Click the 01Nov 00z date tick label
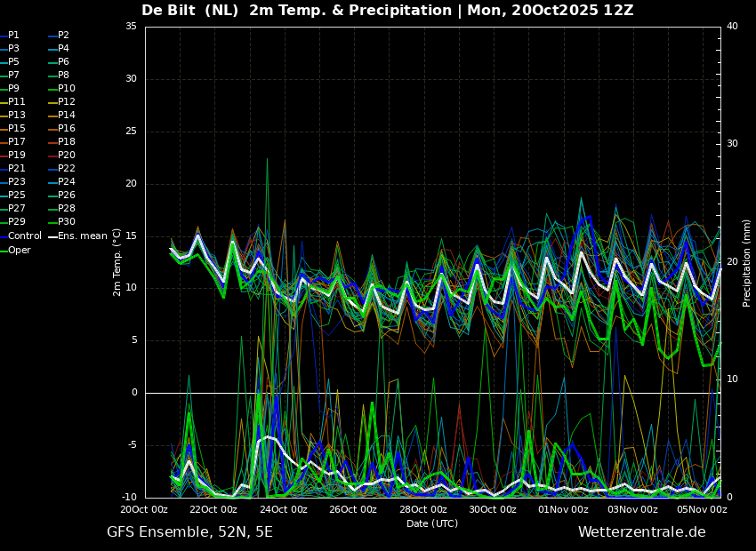This screenshot has height=551, width=756. (563, 509)
